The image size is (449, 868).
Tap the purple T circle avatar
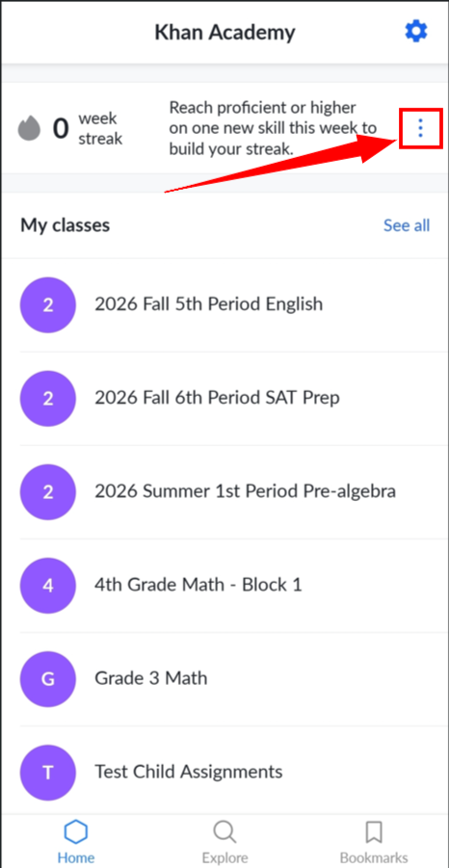click(x=48, y=773)
